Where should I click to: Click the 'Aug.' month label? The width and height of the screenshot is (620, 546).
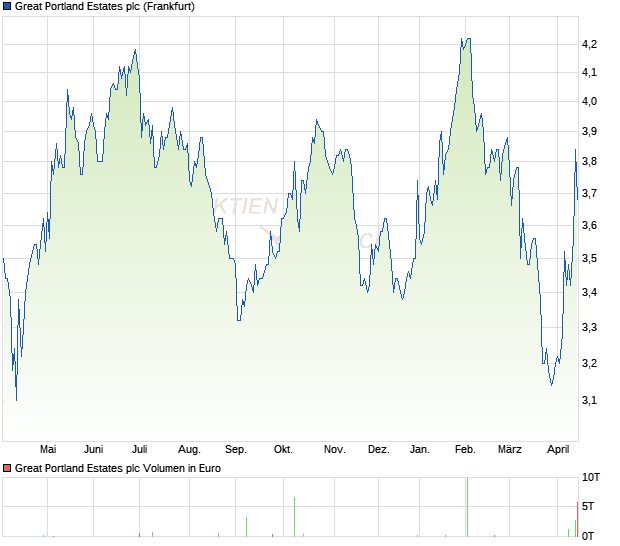pos(189,450)
